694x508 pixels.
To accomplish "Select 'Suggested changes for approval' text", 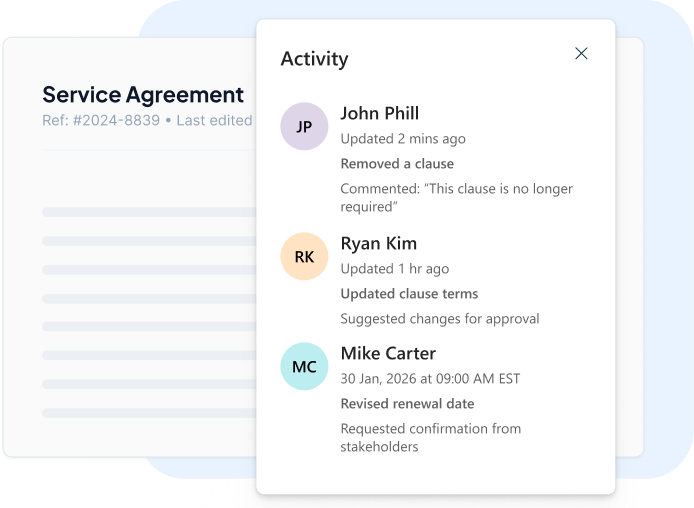I will [439, 319].
